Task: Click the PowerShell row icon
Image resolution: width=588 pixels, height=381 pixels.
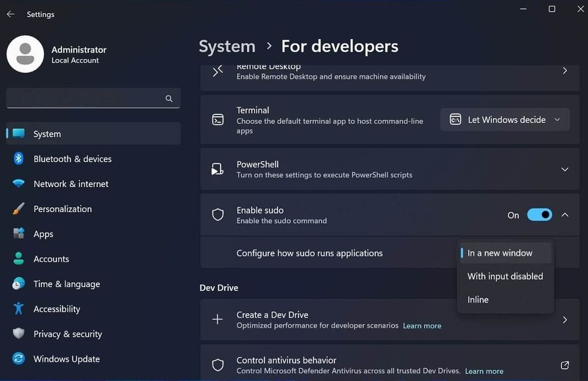Action: coord(218,169)
